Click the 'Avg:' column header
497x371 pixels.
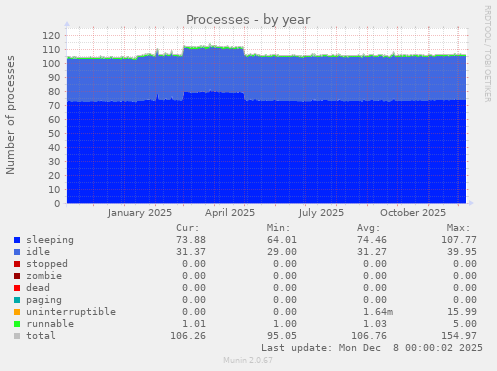(369, 228)
